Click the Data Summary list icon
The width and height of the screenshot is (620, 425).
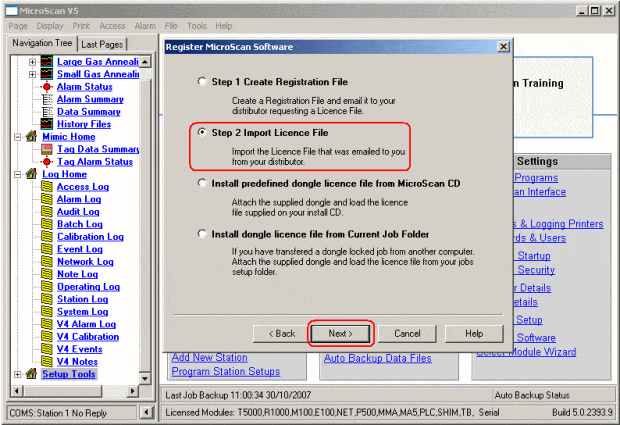click(47, 112)
